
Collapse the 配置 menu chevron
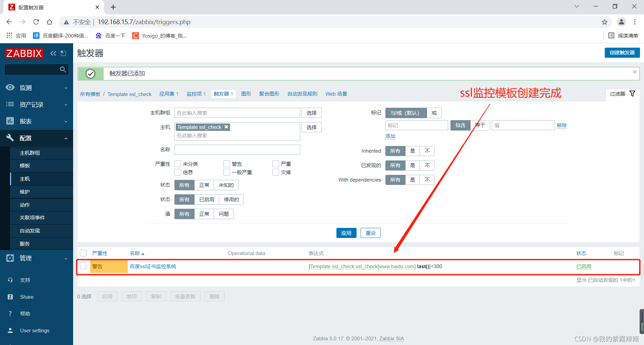(x=66, y=138)
